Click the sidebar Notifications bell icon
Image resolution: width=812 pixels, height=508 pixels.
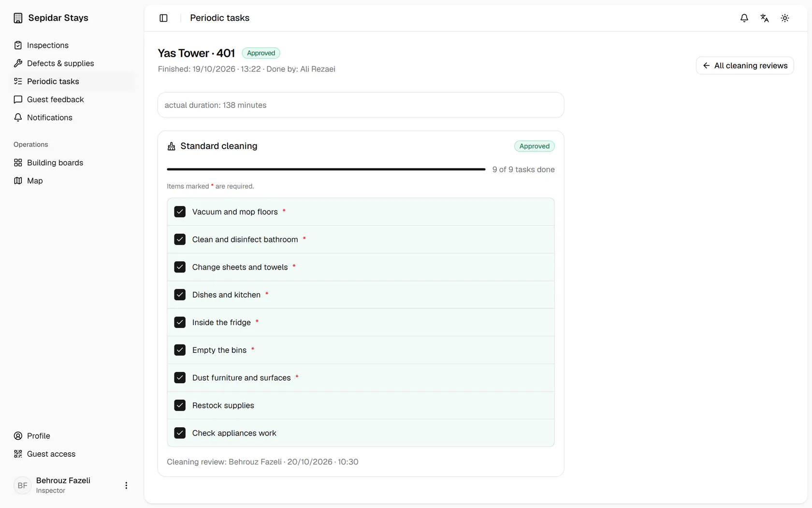(x=18, y=118)
